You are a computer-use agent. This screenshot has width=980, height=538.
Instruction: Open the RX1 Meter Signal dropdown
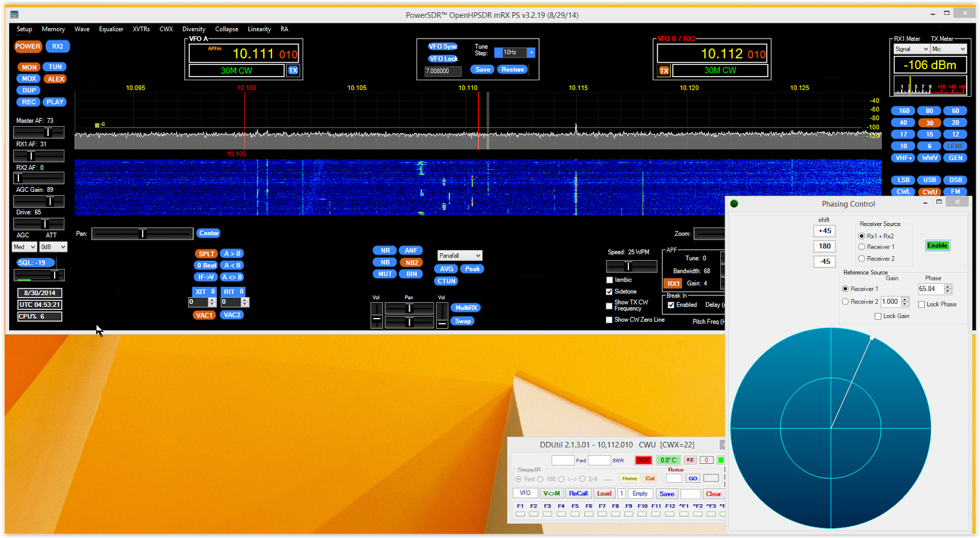coord(911,49)
